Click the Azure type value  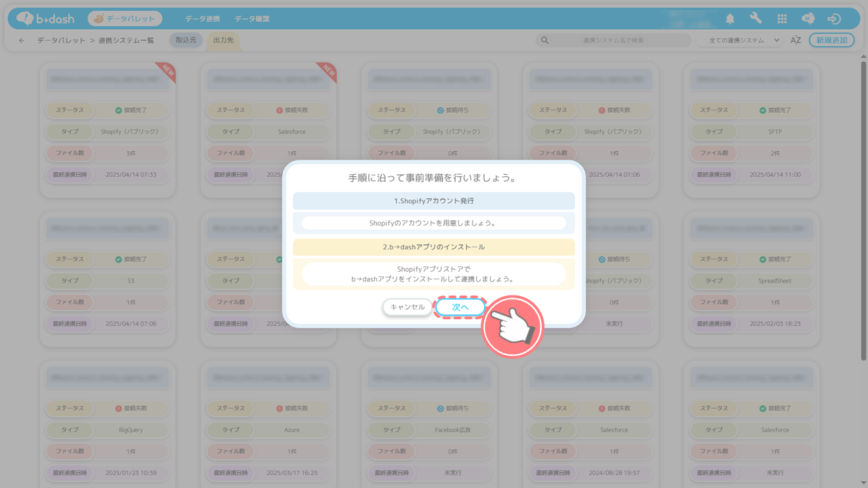point(292,430)
